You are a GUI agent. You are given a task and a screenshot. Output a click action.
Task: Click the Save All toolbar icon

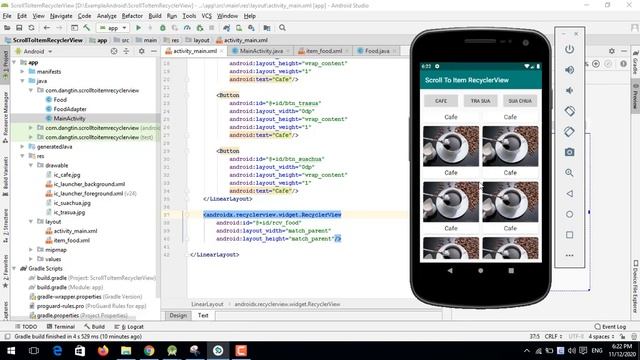[19, 28]
